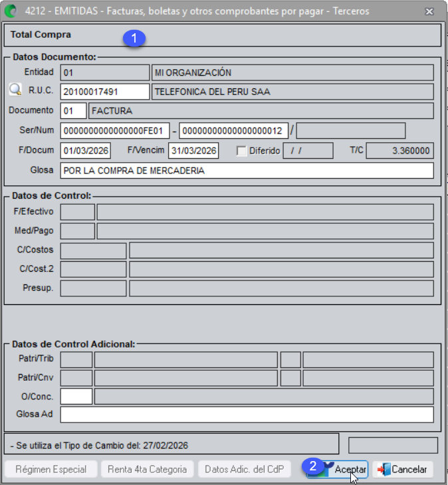Viewport: 448px width, 485px height.
Task: Click the R.U.C. search magnifier icon
Action: coord(15,90)
